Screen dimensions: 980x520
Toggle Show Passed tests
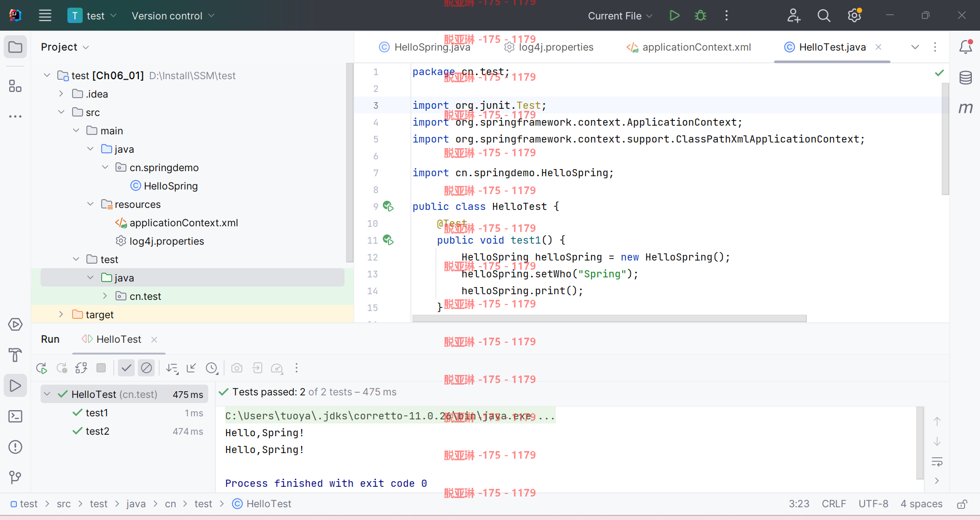coord(126,368)
